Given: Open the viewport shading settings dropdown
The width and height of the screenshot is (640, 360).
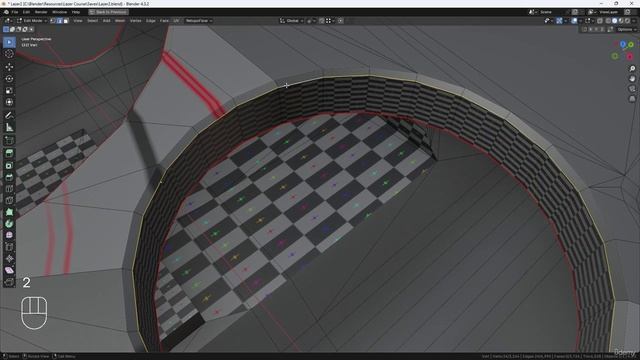Looking at the screenshot, I should tap(634, 20).
